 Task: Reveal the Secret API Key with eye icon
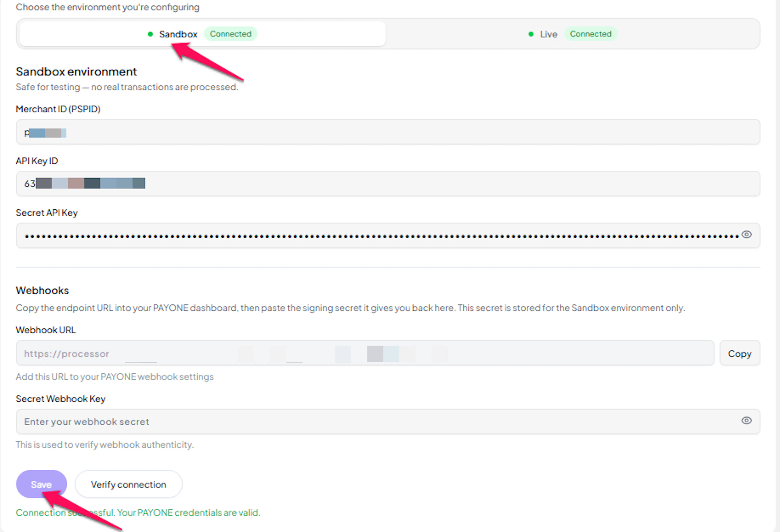coord(746,235)
